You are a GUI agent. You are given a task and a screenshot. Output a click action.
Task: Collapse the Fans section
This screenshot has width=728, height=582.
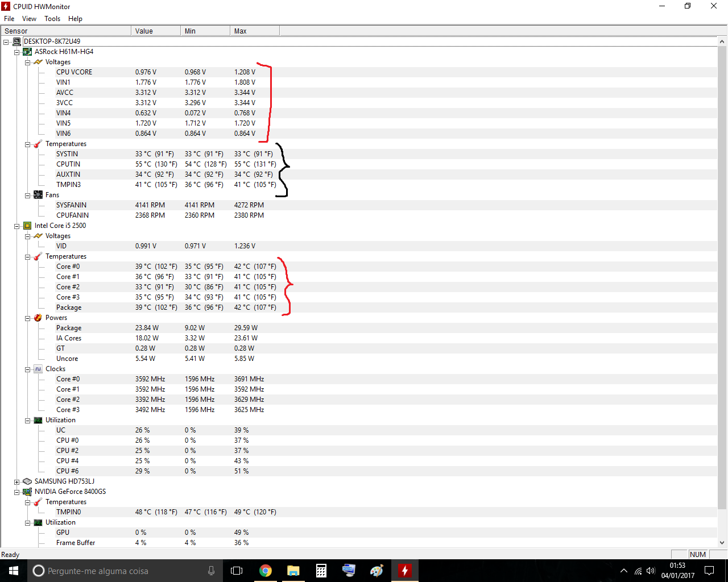click(x=27, y=196)
